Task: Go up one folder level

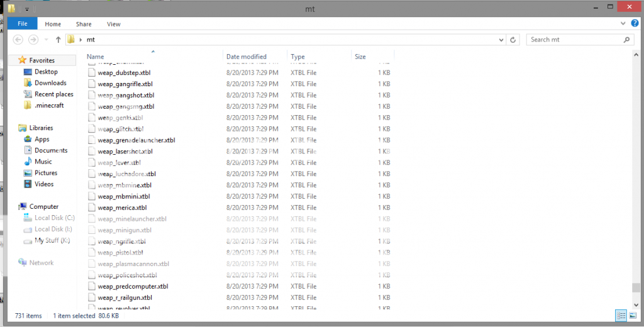Action: tap(58, 40)
